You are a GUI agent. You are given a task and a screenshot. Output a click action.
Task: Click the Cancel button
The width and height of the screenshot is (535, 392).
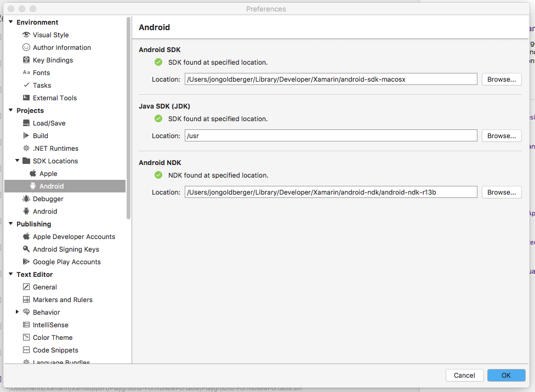[464, 376]
